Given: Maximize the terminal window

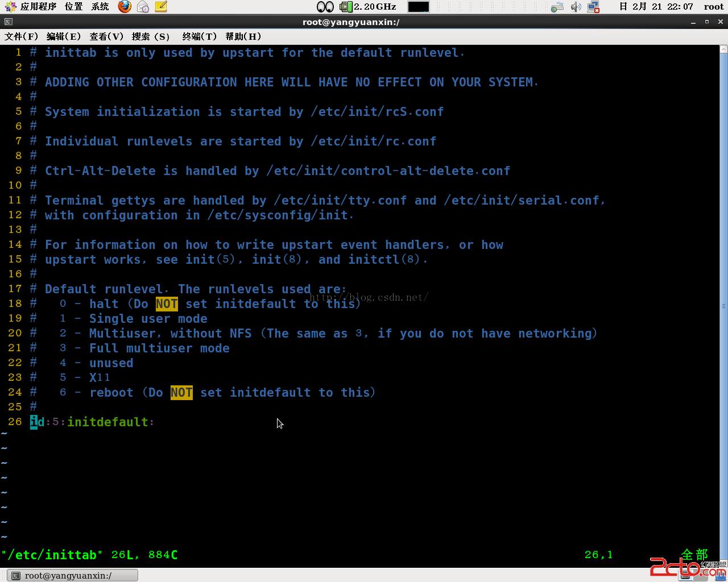Looking at the screenshot, I should click(x=707, y=22).
